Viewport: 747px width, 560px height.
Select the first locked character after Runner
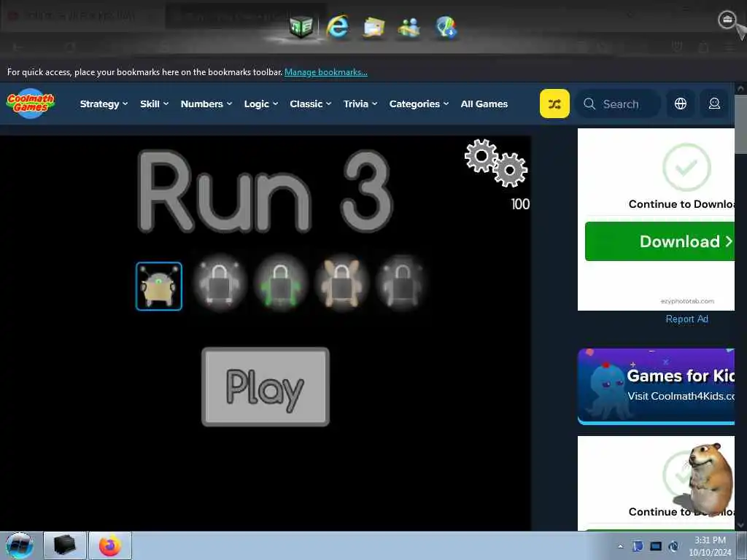[x=220, y=285]
